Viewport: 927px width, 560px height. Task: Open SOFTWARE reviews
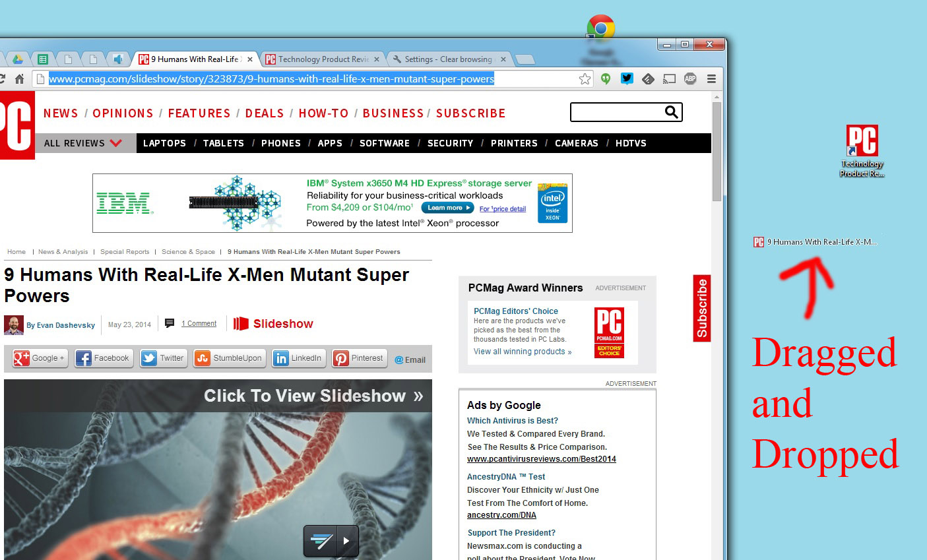click(385, 143)
